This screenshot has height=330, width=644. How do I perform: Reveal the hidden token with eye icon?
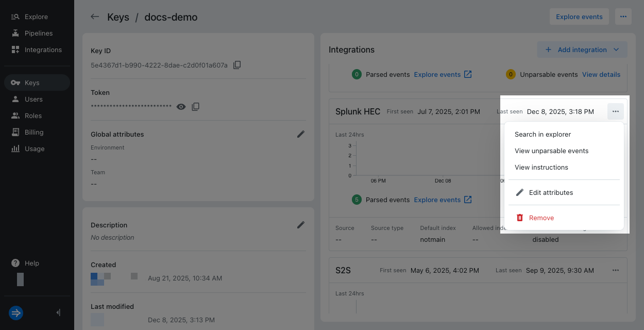tap(181, 107)
